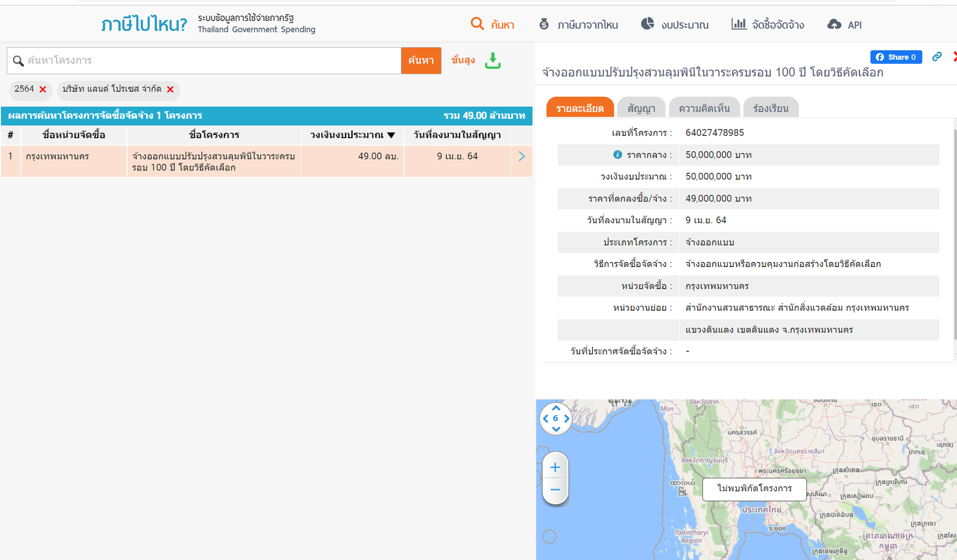Remove the บริษัท แลนด์ โปรเซส filter tag

(x=170, y=89)
